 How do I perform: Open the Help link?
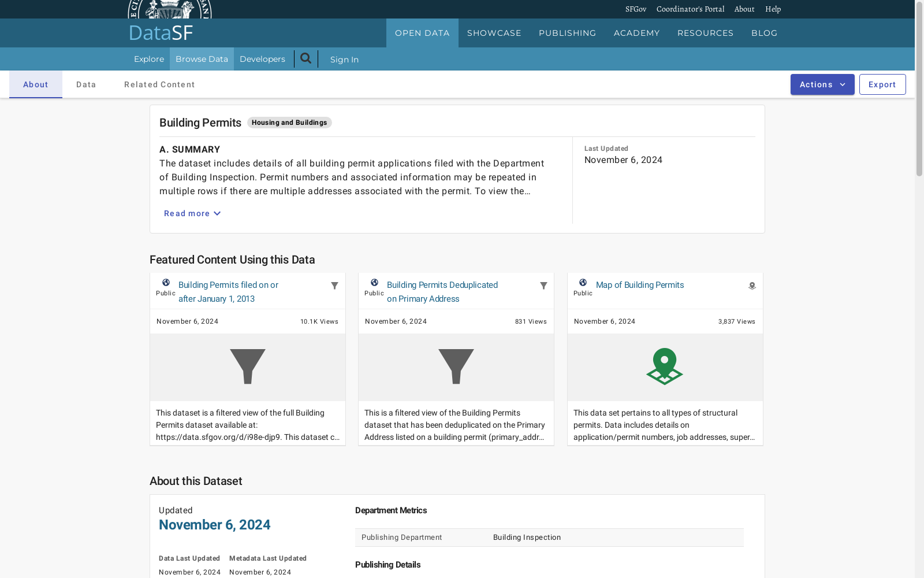click(x=773, y=9)
